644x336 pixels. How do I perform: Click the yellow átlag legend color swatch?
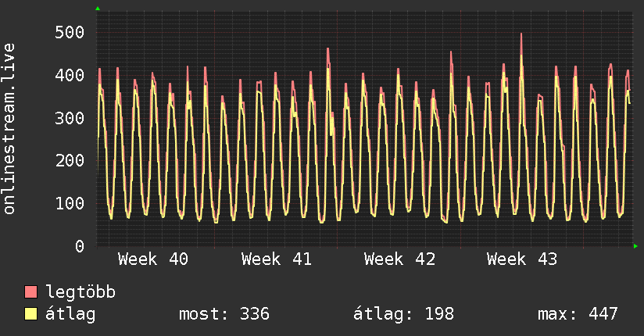coord(31,314)
